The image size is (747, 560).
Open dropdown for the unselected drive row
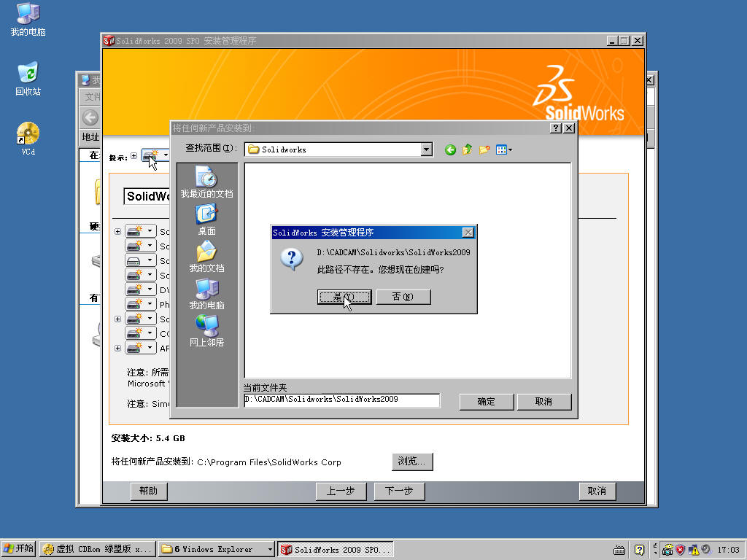tap(150, 260)
